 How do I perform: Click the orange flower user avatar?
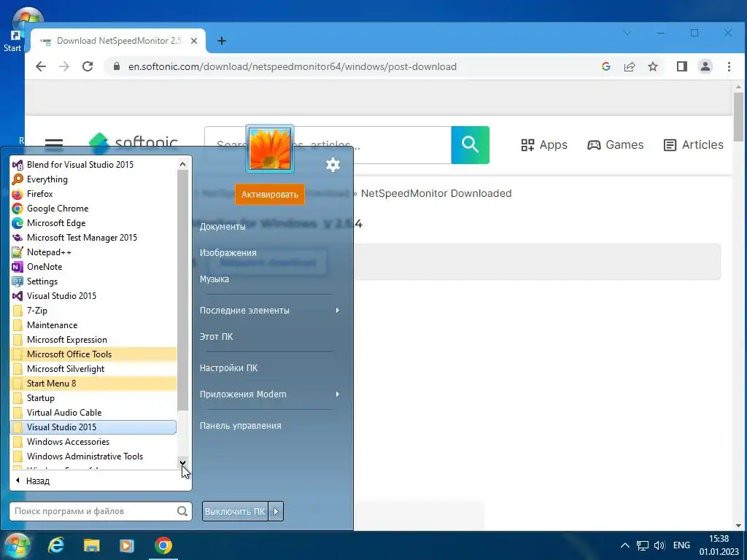coord(270,149)
